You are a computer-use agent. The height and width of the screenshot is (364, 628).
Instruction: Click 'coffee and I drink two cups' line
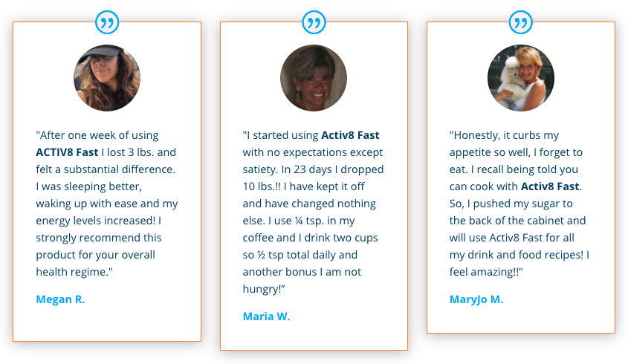310,238
